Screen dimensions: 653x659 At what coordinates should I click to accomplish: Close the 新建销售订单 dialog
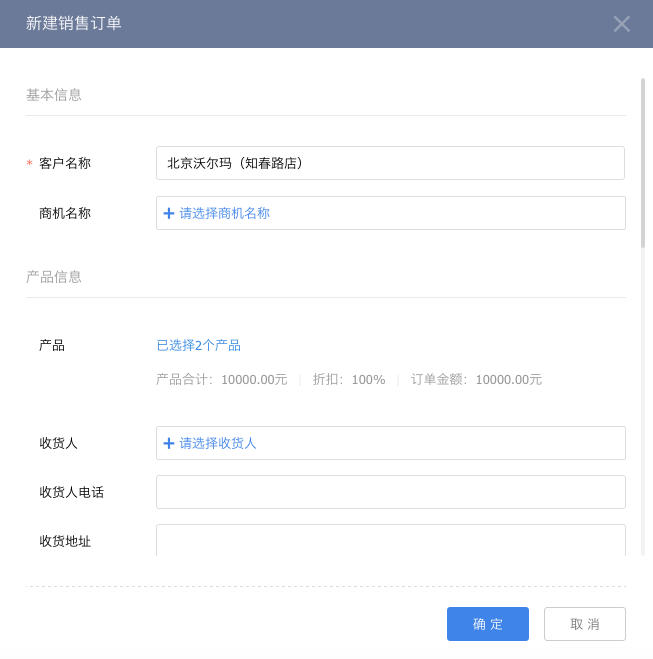[621, 24]
